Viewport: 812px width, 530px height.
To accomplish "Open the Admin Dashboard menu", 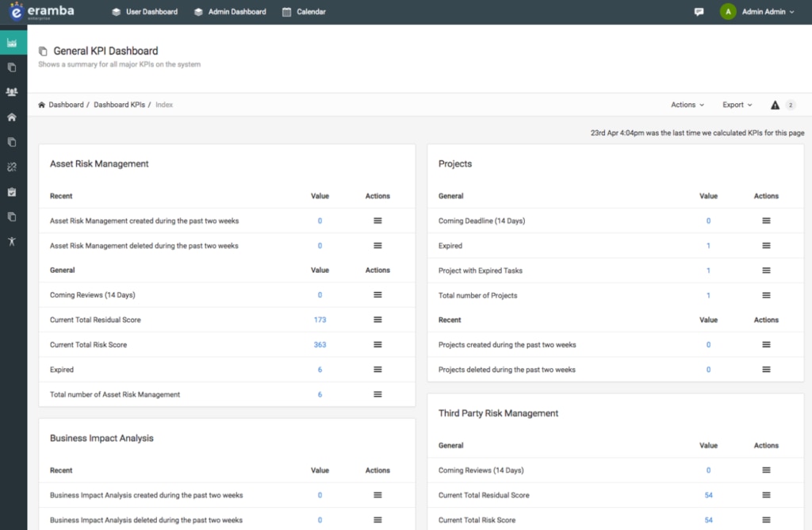I will (230, 11).
